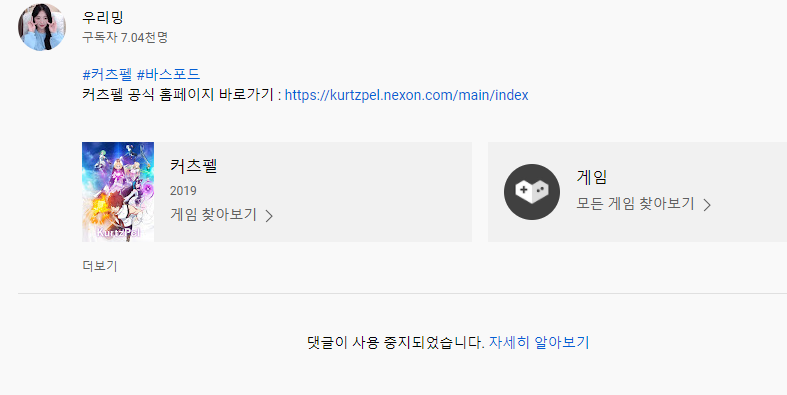This screenshot has height=395, width=787.
Task: Select the #바스포드 hashtag
Action: coord(169,75)
